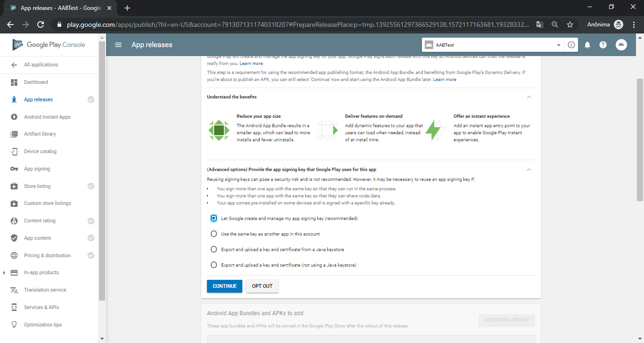Click the Artifact library icon
The width and height of the screenshot is (644, 343).
pyautogui.click(x=14, y=134)
